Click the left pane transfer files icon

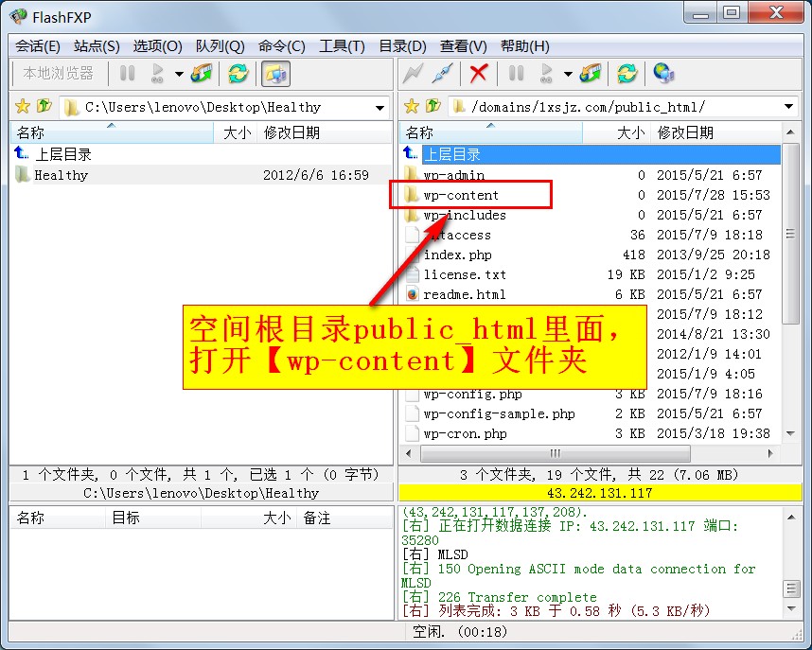202,74
